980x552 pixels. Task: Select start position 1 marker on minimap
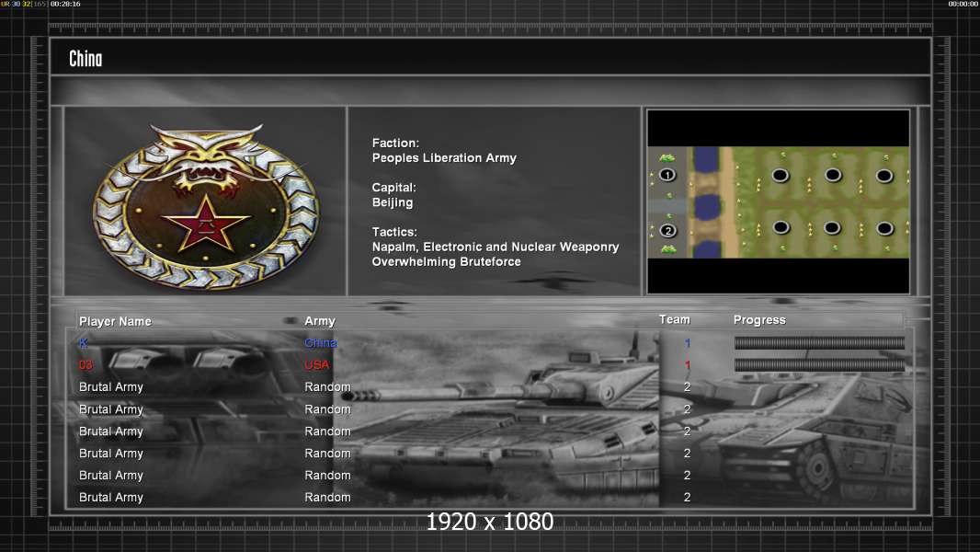667,175
